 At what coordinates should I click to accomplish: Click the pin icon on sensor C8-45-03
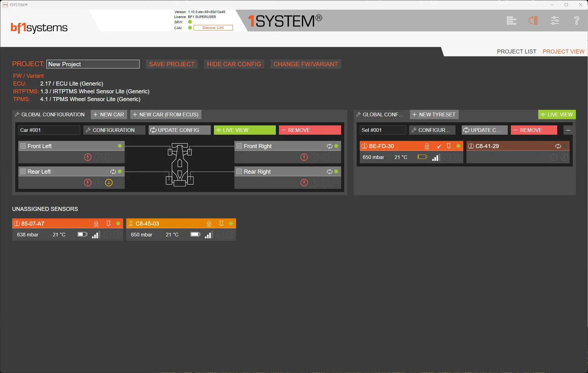tap(221, 224)
